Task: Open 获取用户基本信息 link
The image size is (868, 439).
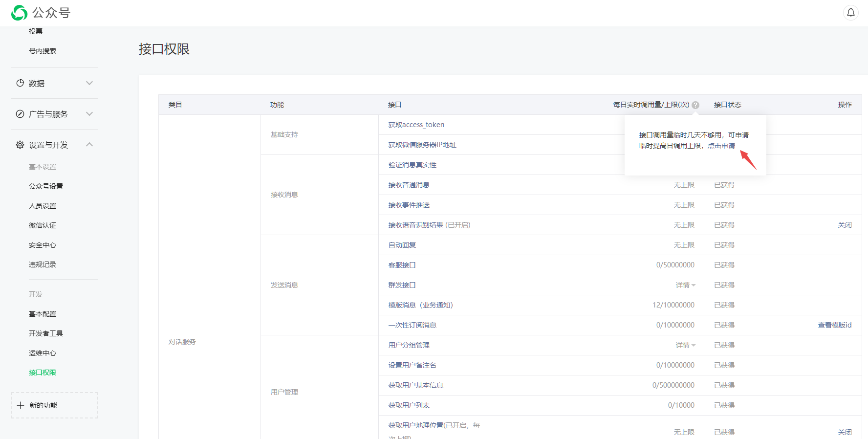Action: (416, 385)
